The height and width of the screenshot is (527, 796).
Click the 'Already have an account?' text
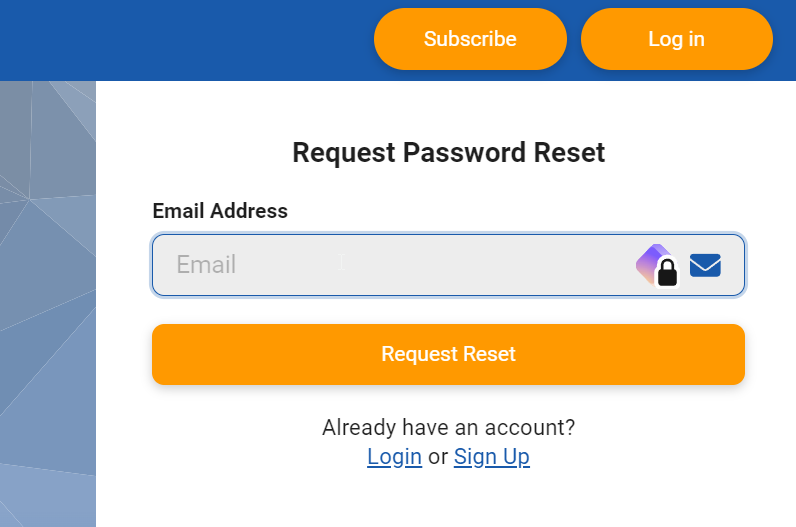(x=448, y=427)
